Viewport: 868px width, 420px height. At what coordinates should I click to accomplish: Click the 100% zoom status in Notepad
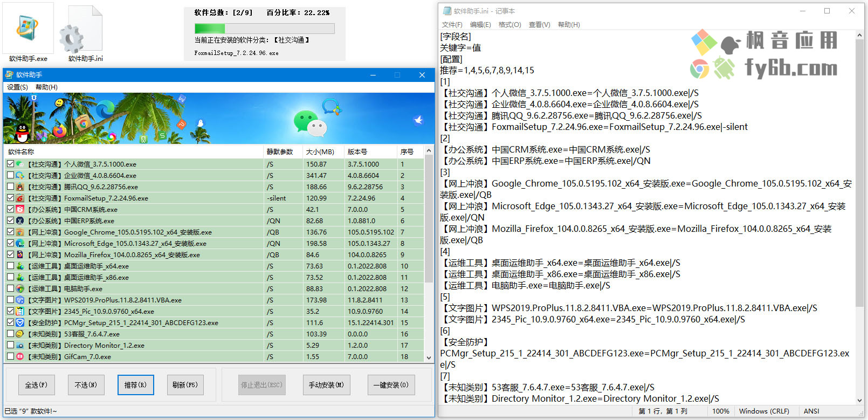pos(721,411)
